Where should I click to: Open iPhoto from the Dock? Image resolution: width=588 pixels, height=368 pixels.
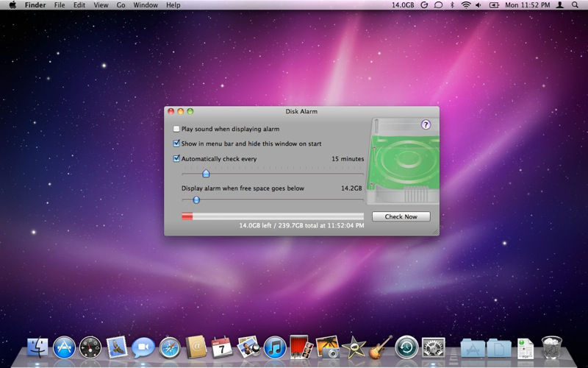pyautogui.click(x=327, y=347)
